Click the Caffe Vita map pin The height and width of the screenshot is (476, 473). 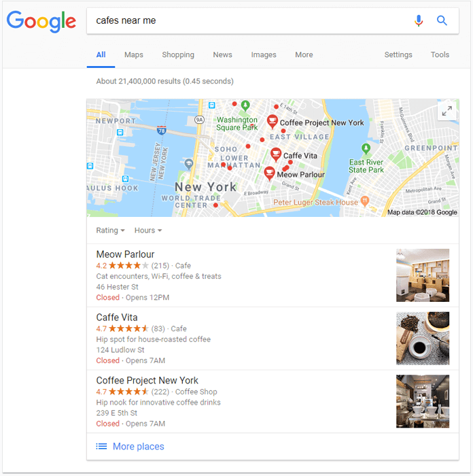click(276, 154)
